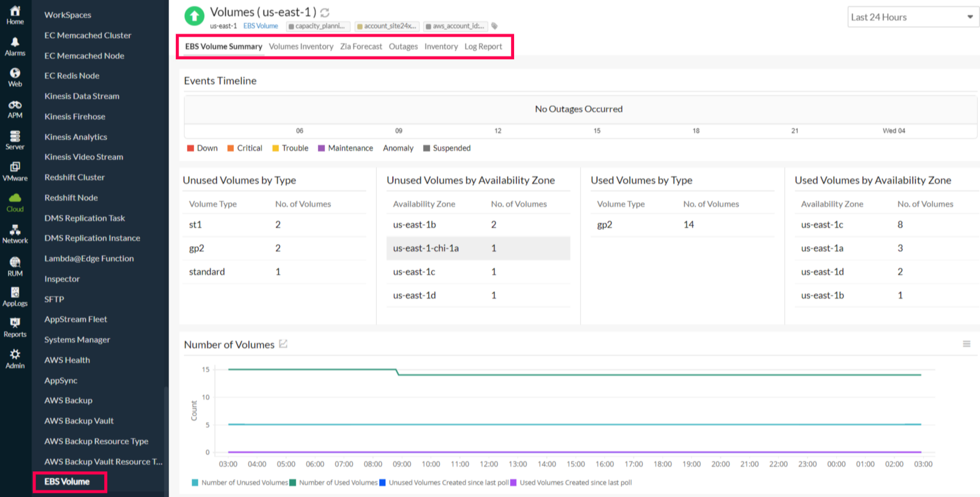Open the Last 24 Hours dropdown
The image size is (980, 497).
tap(912, 17)
